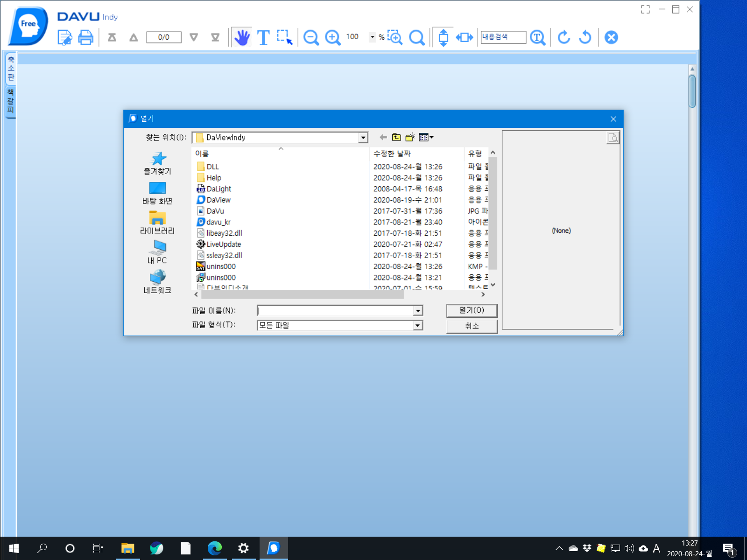Select libeay32.dll in file list
The image size is (747, 560).
pyautogui.click(x=224, y=233)
